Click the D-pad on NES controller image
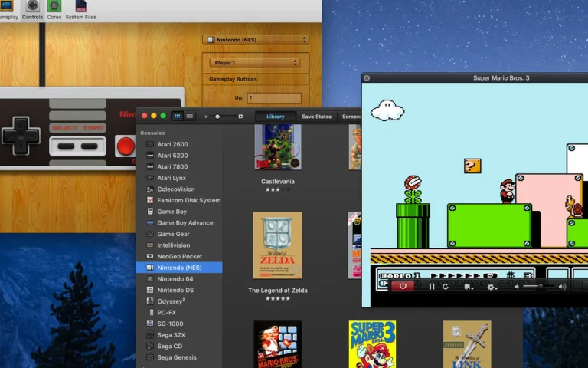Screen dimensions: 588x368 pos(21,136)
